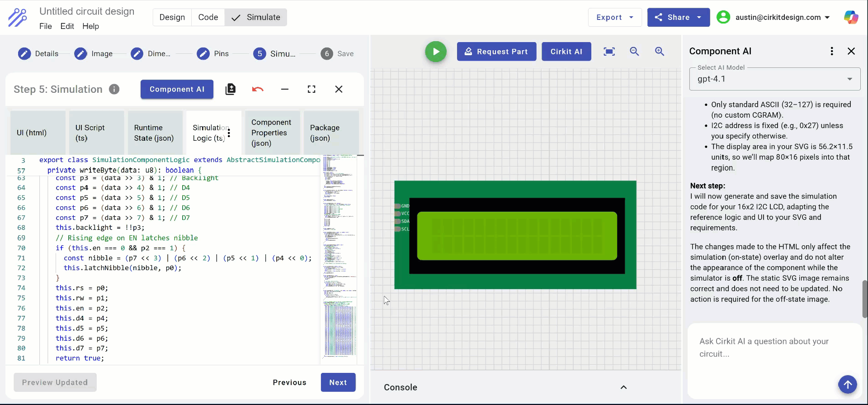This screenshot has width=868, height=405.
Task: Minimize the Step 5 Simulation panel
Action: pos(285,89)
